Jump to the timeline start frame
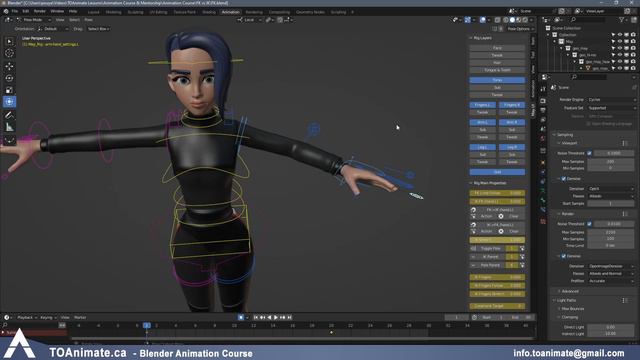Viewport: 640px width, 360px height. 256,317
